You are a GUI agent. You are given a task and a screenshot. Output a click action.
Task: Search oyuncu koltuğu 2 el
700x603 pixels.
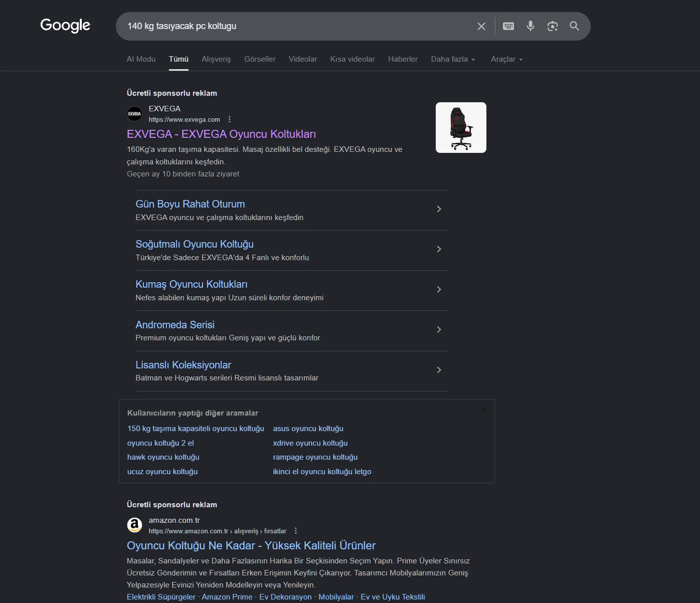(x=160, y=443)
